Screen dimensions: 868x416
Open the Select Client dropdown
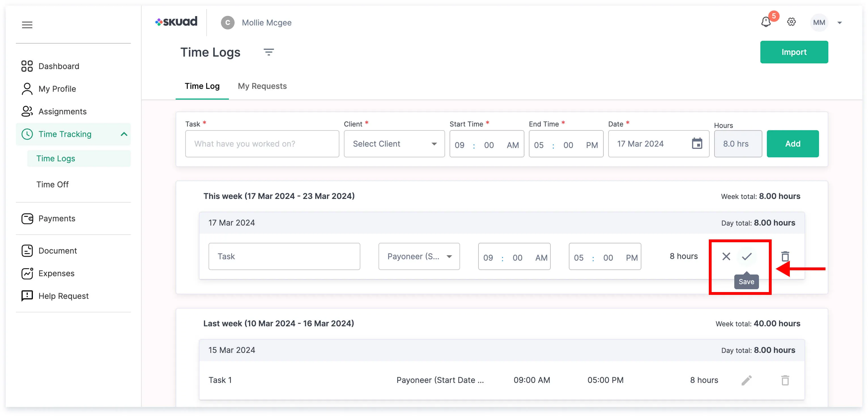point(394,144)
